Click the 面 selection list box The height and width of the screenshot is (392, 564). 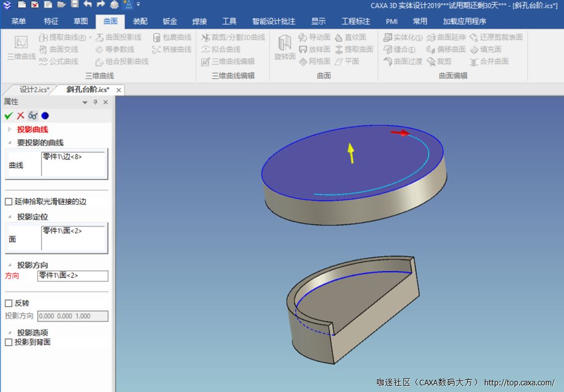(x=74, y=238)
